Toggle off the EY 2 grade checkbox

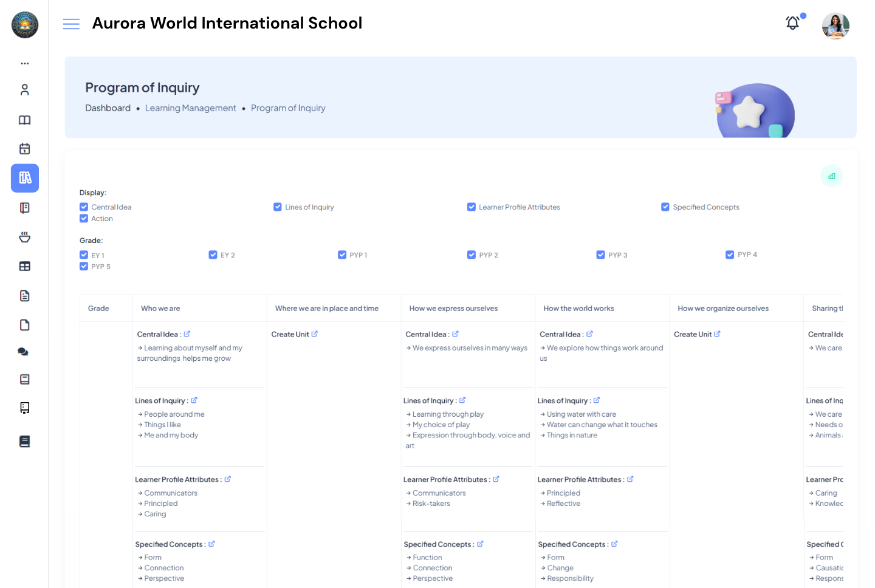(x=213, y=255)
